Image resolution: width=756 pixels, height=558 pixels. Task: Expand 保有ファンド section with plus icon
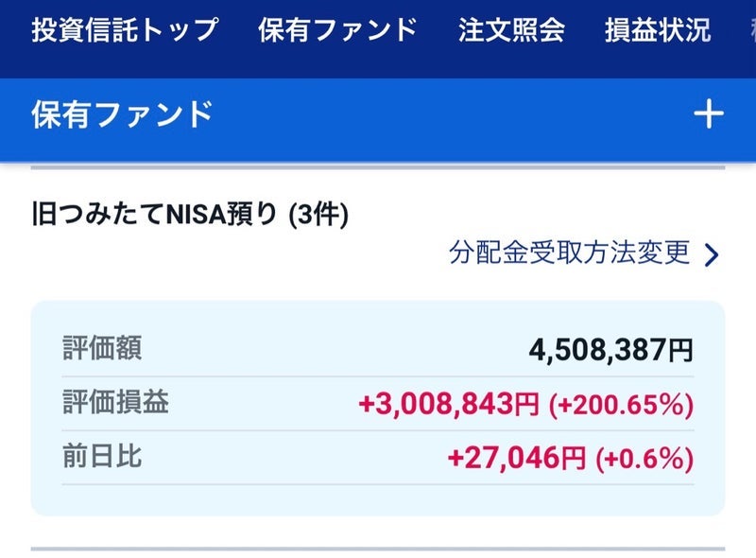708,114
